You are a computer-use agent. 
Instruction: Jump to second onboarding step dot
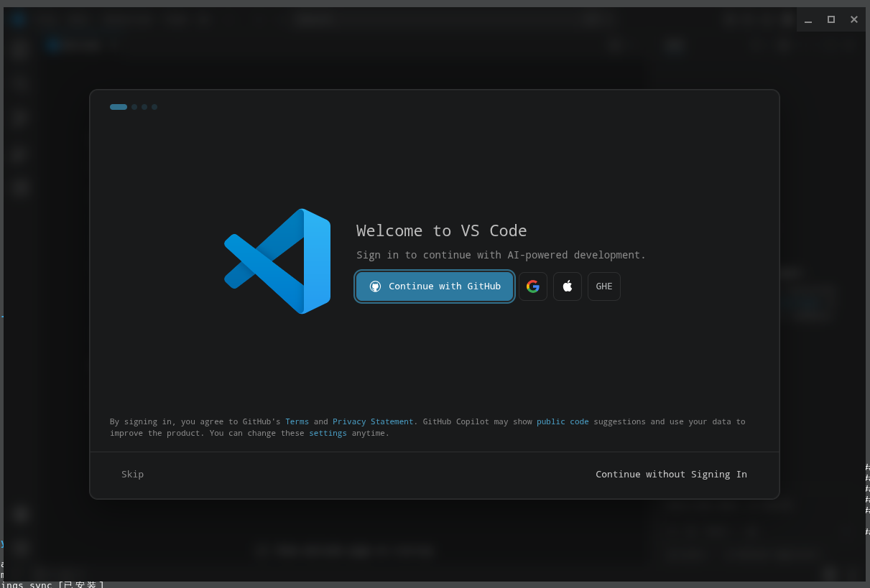point(134,107)
